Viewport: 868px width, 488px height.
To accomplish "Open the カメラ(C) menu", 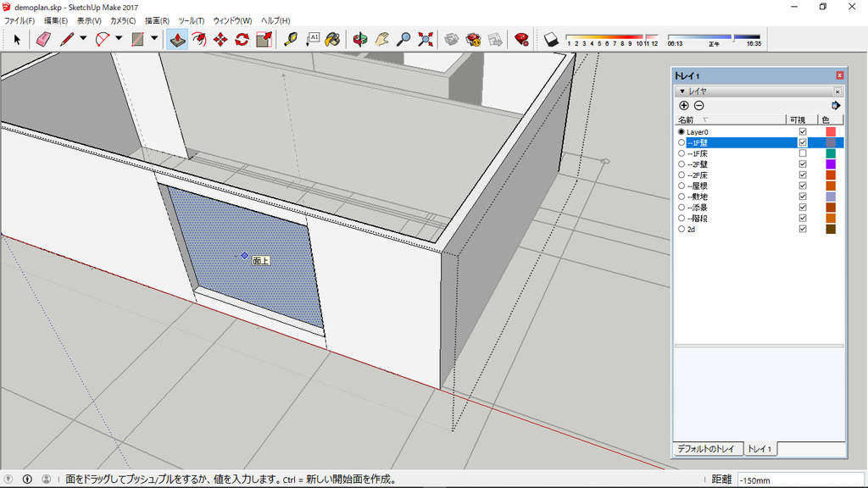I will pyautogui.click(x=122, y=20).
